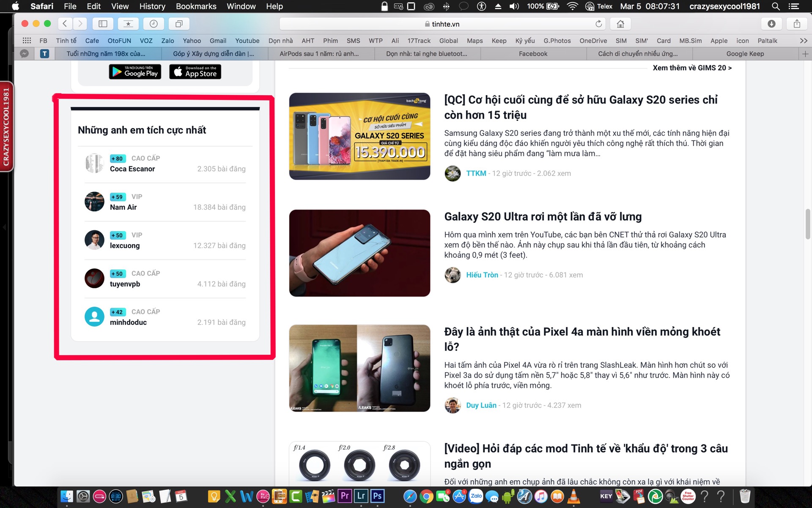
Task: Open Nam Air's member profile
Action: [x=123, y=207]
